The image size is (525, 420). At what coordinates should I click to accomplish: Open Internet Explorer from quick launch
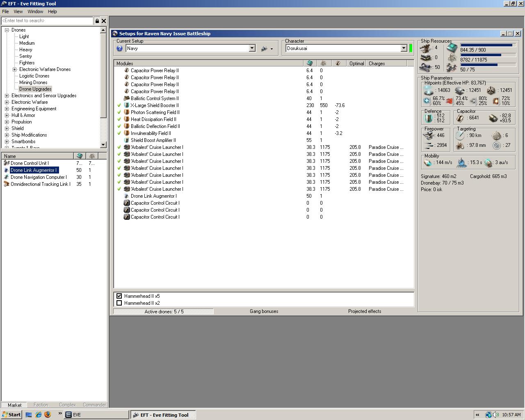[38, 415]
